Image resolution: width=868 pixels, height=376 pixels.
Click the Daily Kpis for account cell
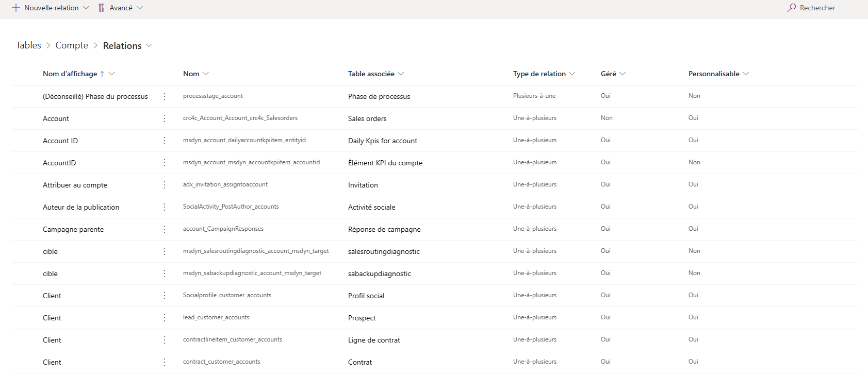[x=383, y=141]
